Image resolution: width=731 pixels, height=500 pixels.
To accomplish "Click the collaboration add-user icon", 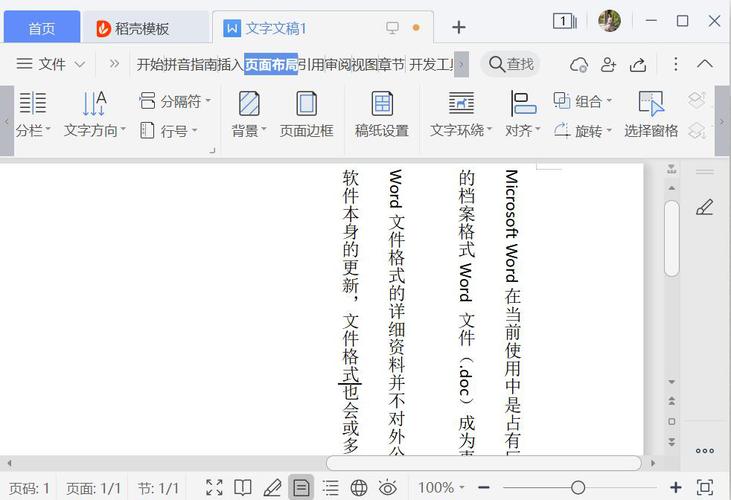I will [x=608, y=64].
